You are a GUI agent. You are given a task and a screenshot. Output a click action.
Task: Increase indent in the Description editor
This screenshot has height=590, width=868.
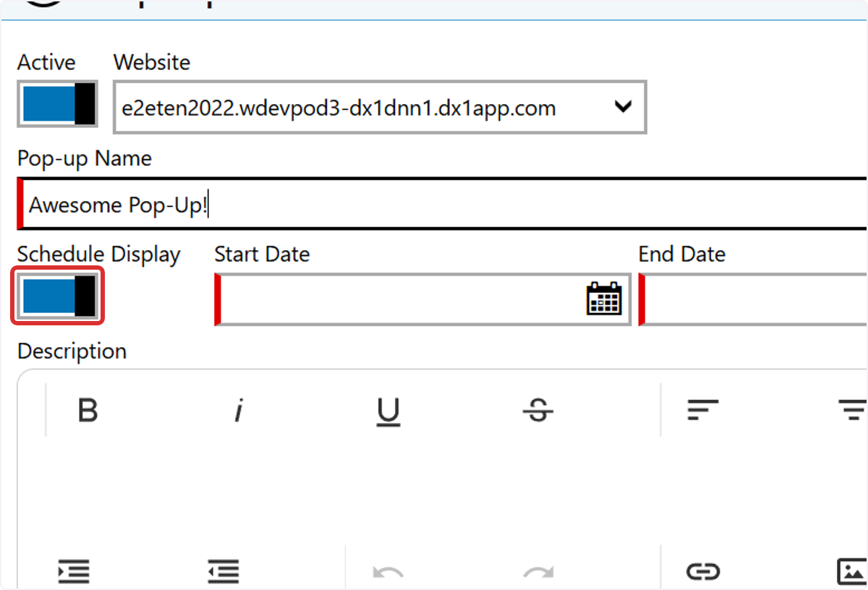(x=73, y=571)
